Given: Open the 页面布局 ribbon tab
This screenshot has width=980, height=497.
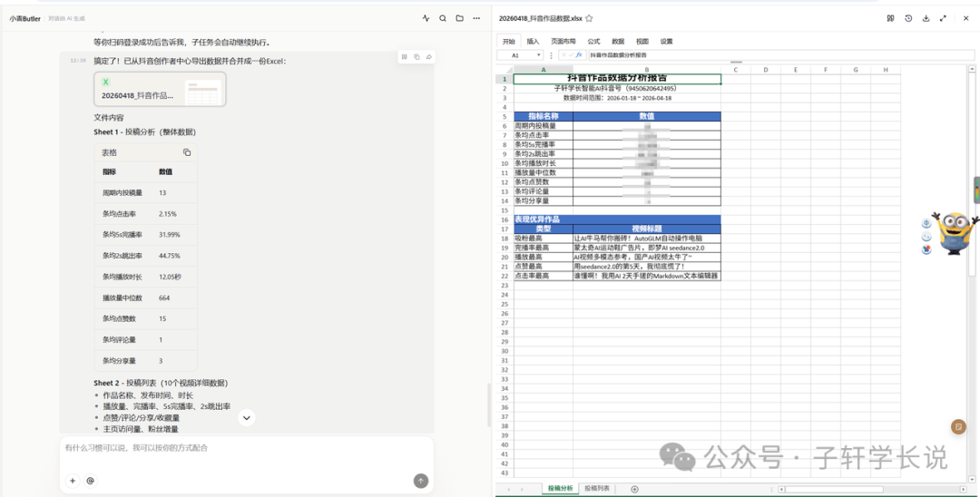Looking at the screenshot, I should [x=563, y=41].
